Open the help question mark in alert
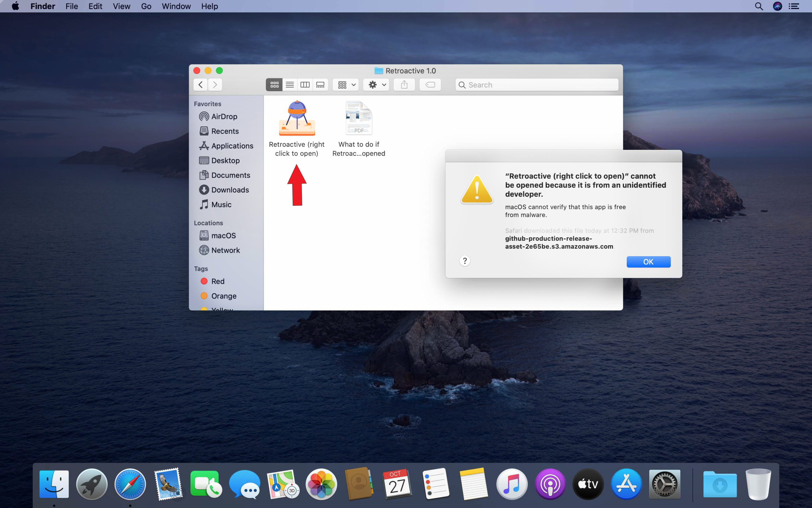812x508 pixels. [x=465, y=261]
